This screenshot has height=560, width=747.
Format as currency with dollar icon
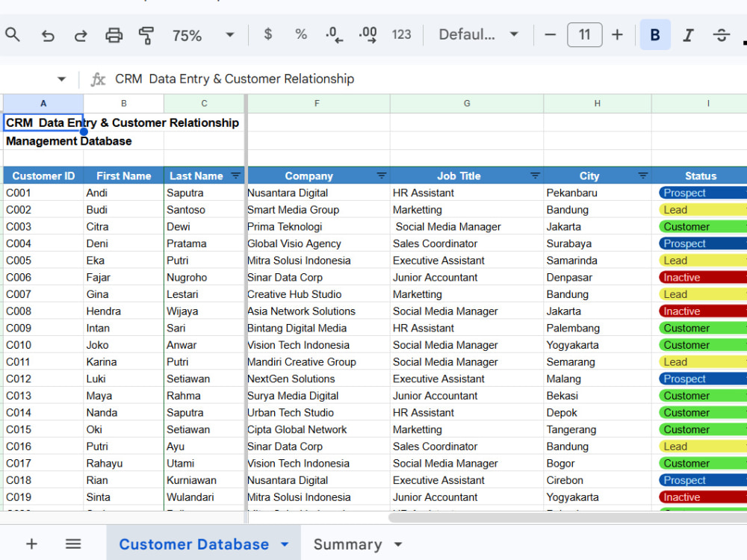pyautogui.click(x=267, y=34)
